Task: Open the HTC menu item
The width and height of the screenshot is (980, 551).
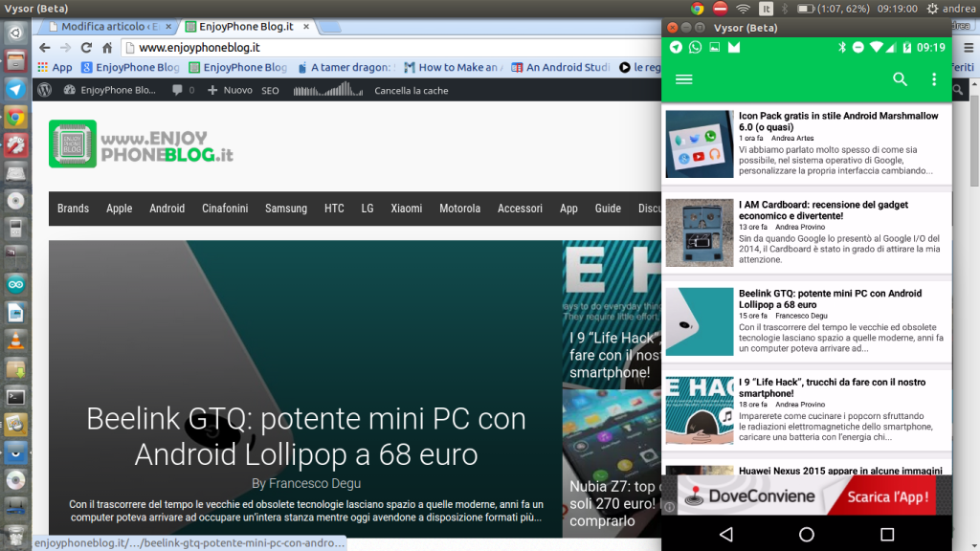Action: coord(334,209)
